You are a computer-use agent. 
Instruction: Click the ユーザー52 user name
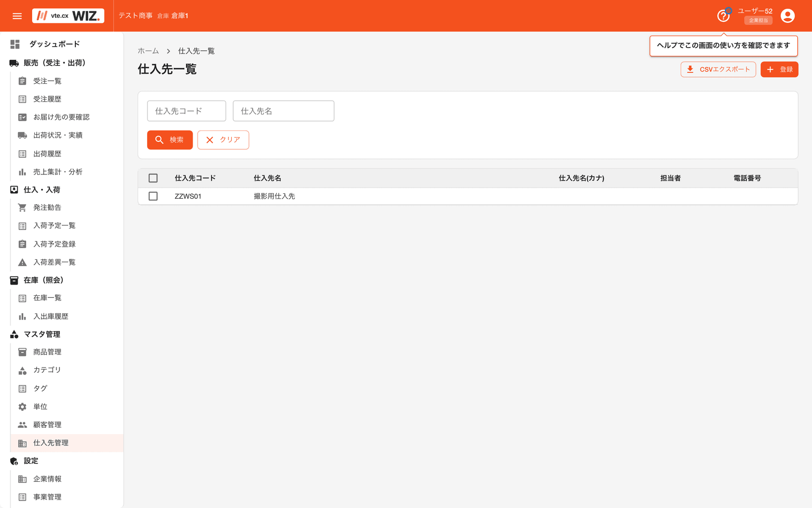point(755,11)
